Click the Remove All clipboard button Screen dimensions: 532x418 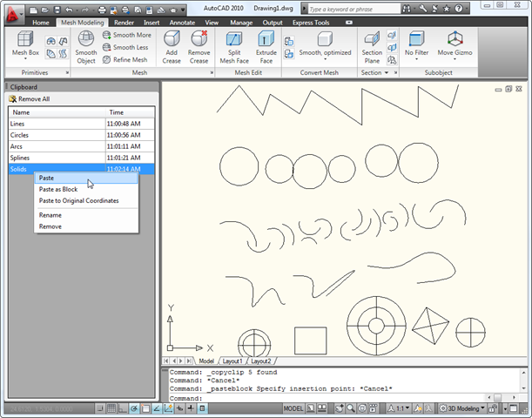[30, 99]
